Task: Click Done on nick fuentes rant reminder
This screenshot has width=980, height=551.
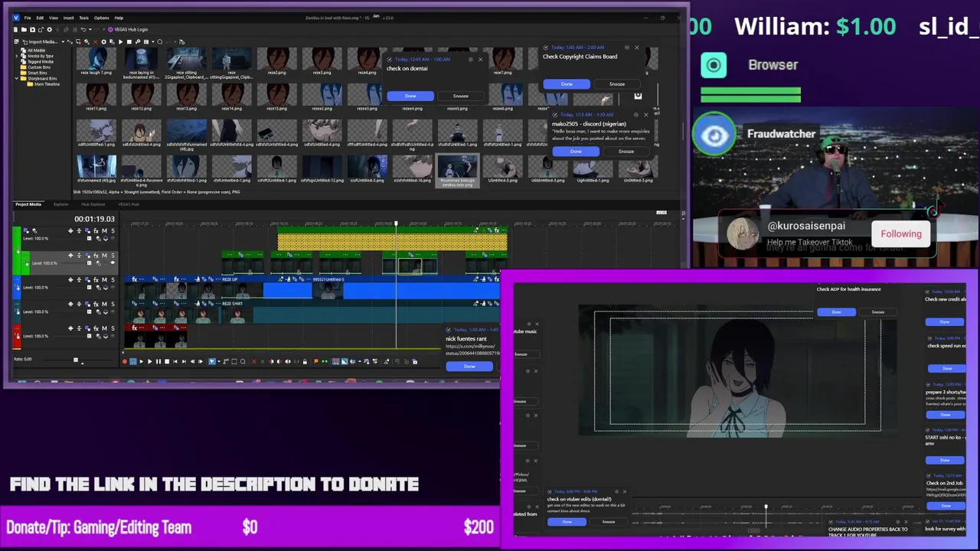Action: [x=469, y=367]
